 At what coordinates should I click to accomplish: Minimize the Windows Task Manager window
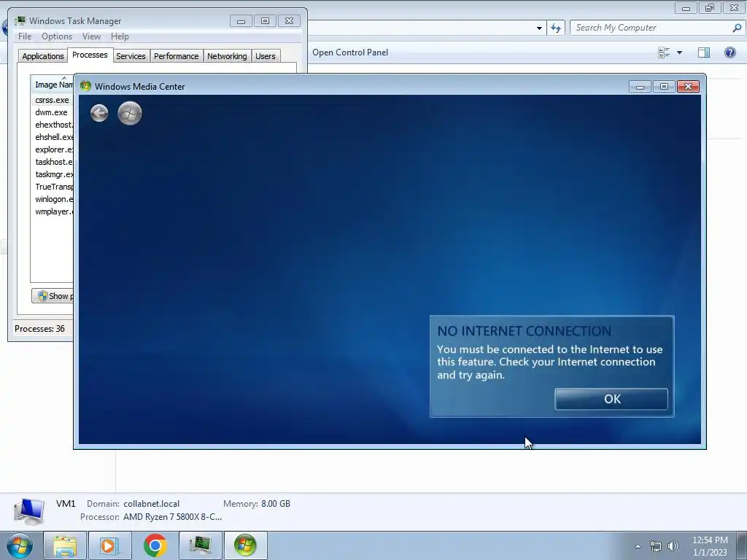pos(241,21)
